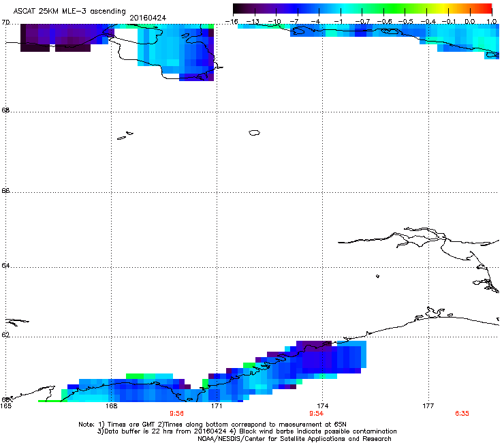
Task: Select the red 9:54 time stamp
Action: (x=316, y=414)
